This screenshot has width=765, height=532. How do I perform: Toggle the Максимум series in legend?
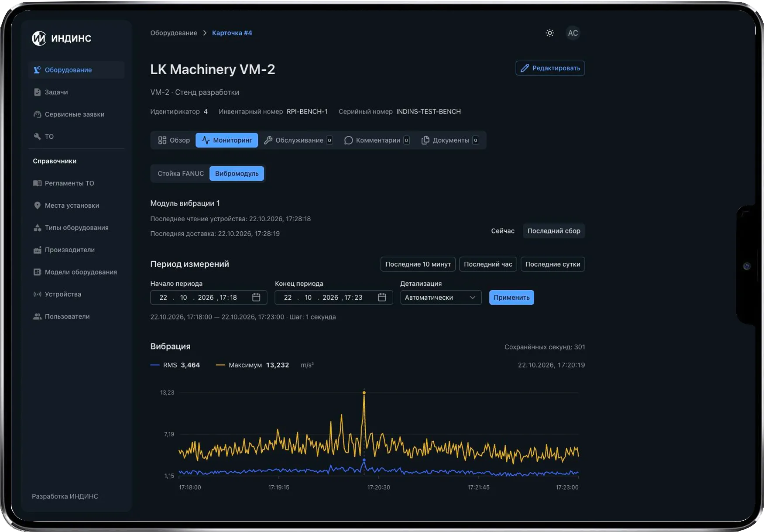[253, 365]
